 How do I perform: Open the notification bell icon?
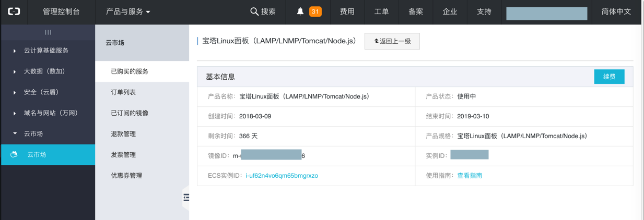click(x=300, y=11)
